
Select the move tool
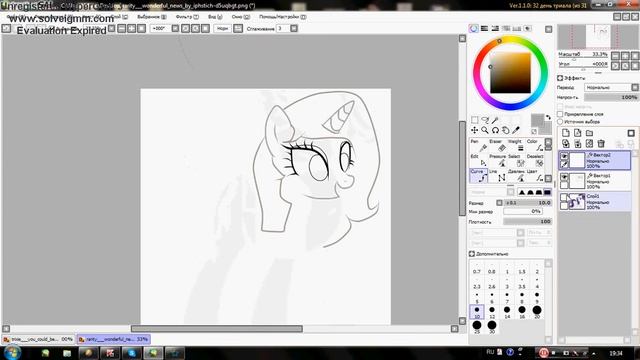coord(474,130)
